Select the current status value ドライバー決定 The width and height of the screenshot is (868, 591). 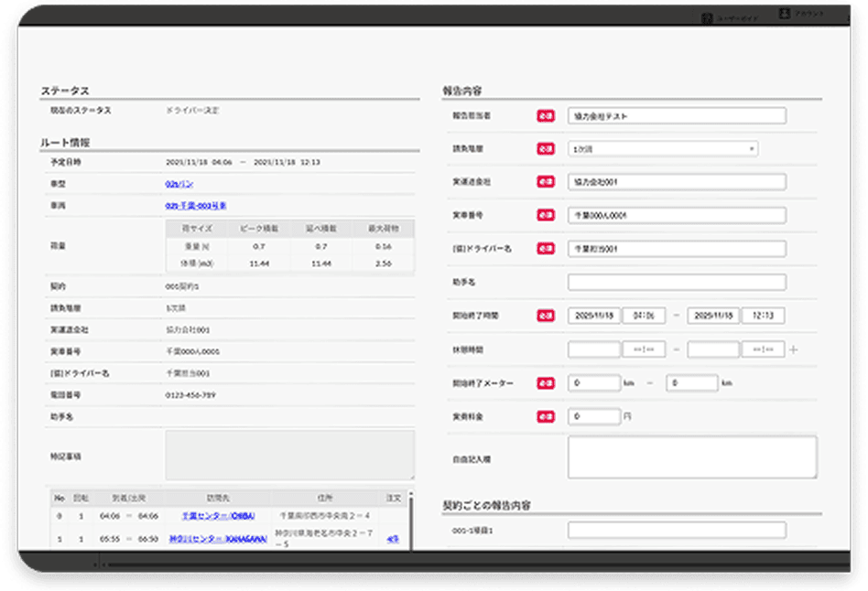click(x=192, y=110)
